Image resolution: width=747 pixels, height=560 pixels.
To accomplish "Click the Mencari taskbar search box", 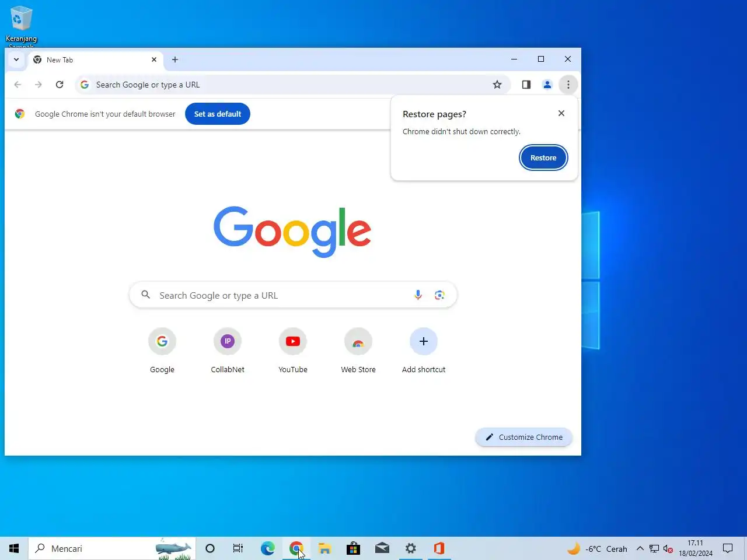I will [x=112, y=548].
